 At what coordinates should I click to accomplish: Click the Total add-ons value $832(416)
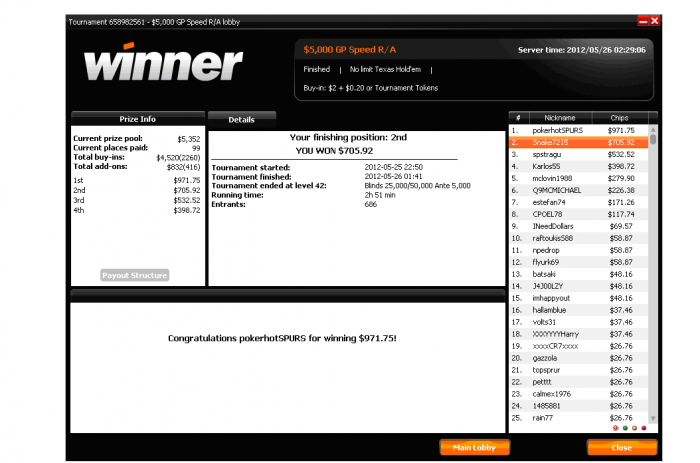coord(183,167)
